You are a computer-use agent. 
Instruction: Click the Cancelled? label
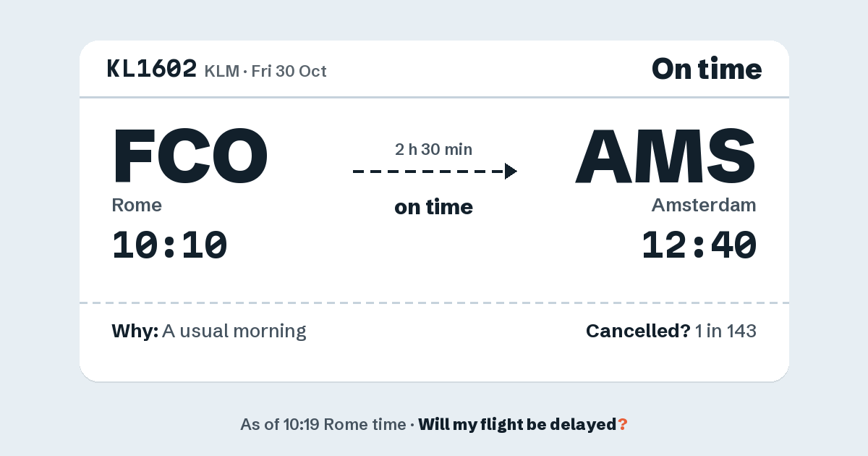coord(638,332)
